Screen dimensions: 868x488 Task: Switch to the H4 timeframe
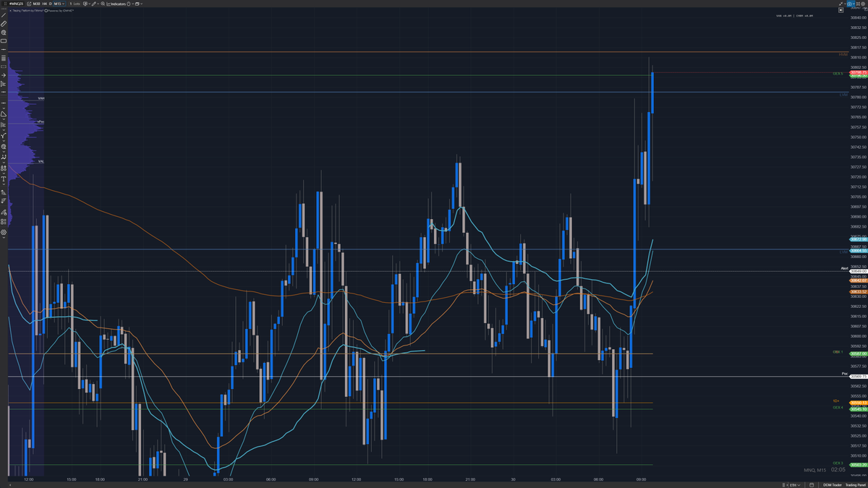tap(44, 4)
